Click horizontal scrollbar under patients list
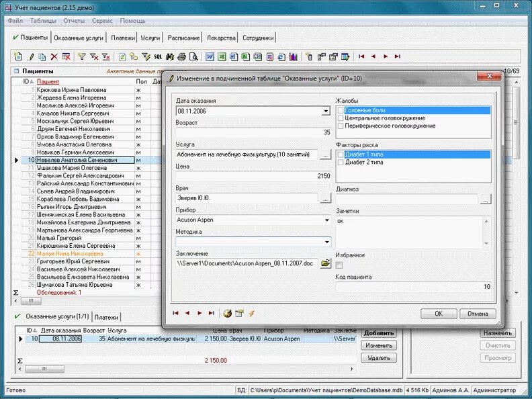Viewport: 532px width, 399px height. pyautogui.click(x=31, y=301)
